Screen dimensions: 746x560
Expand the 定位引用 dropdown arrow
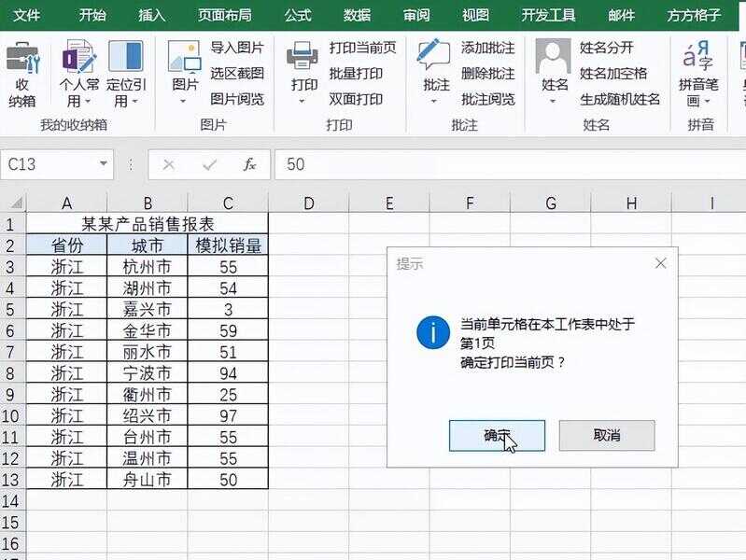(134, 102)
